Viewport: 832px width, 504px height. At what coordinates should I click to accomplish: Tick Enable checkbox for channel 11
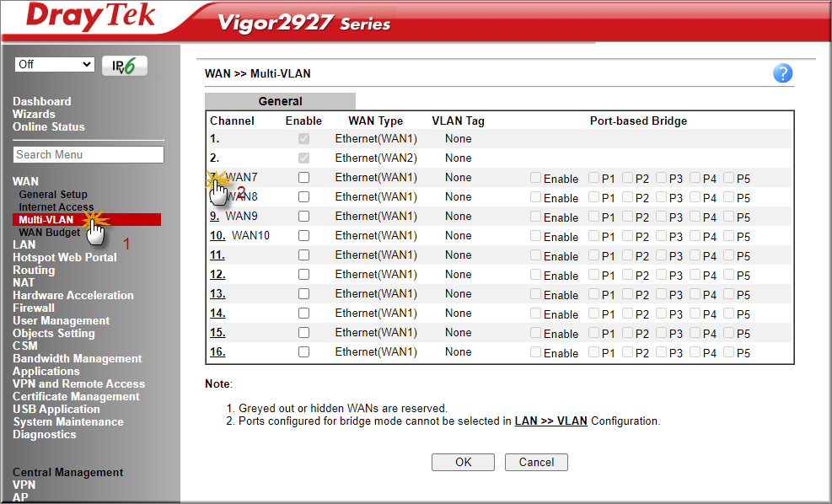coord(303,255)
